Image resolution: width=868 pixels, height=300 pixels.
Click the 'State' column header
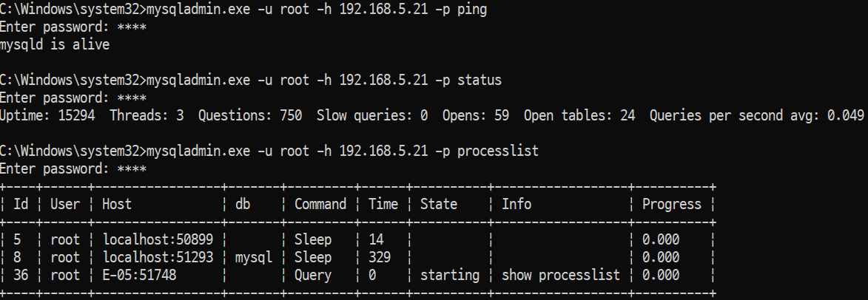(x=438, y=204)
